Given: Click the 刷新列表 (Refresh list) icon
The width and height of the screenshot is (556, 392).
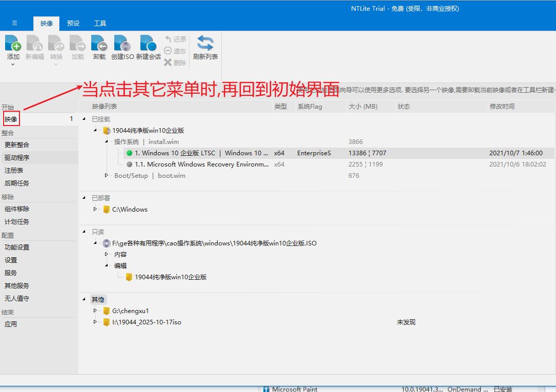Looking at the screenshot, I should (x=205, y=44).
